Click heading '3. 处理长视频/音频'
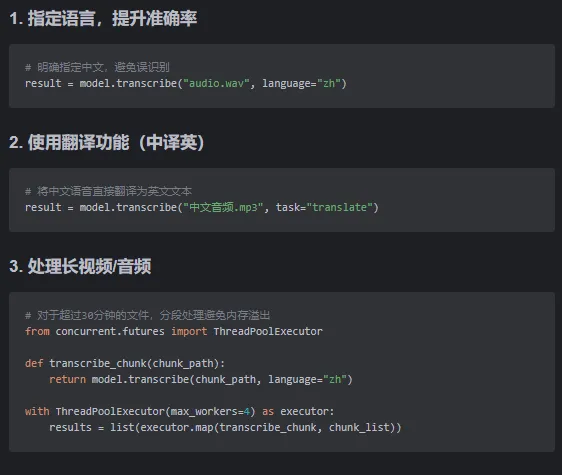The height and width of the screenshot is (475, 562). [80, 266]
